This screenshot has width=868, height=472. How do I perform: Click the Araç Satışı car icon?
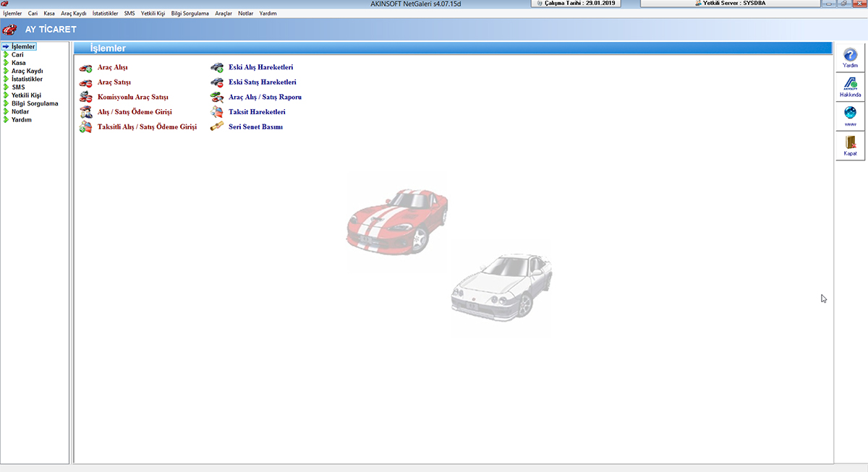point(85,82)
